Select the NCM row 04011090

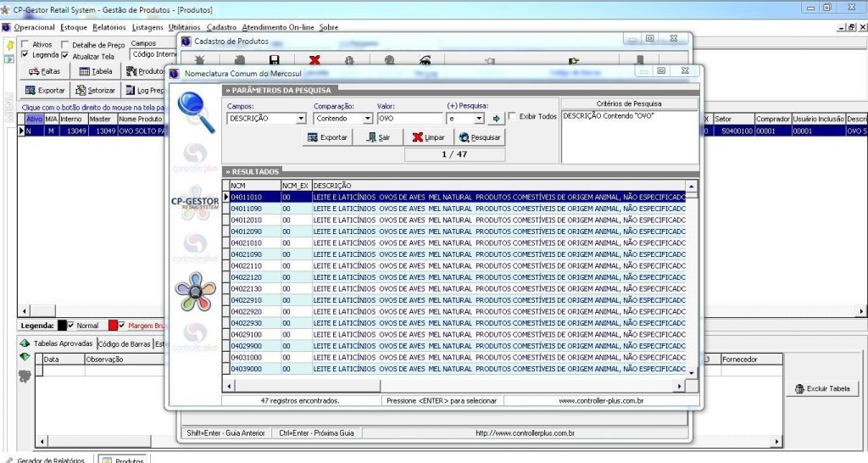point(457,209)
